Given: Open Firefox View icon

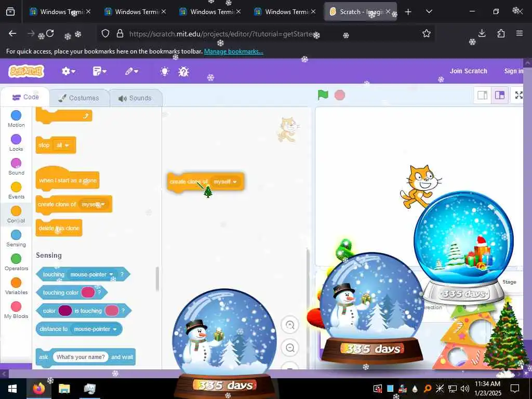Looking at the screenshot, I should [10, 12].
